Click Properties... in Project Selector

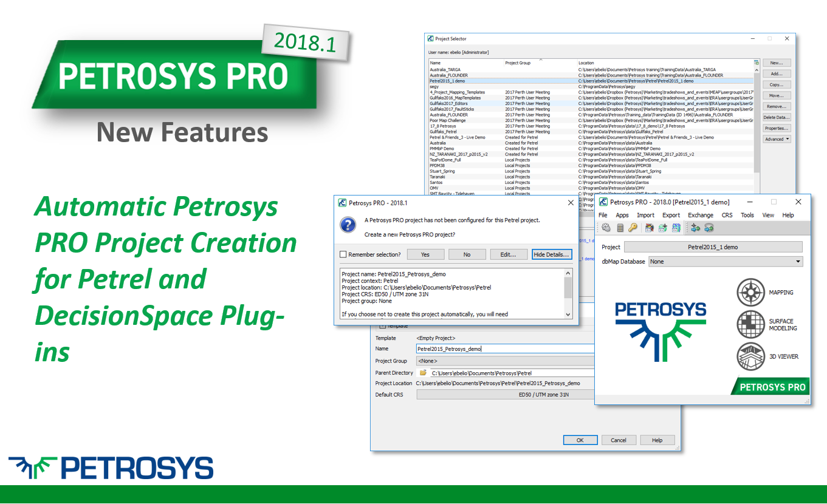click(x=777, y=128)
